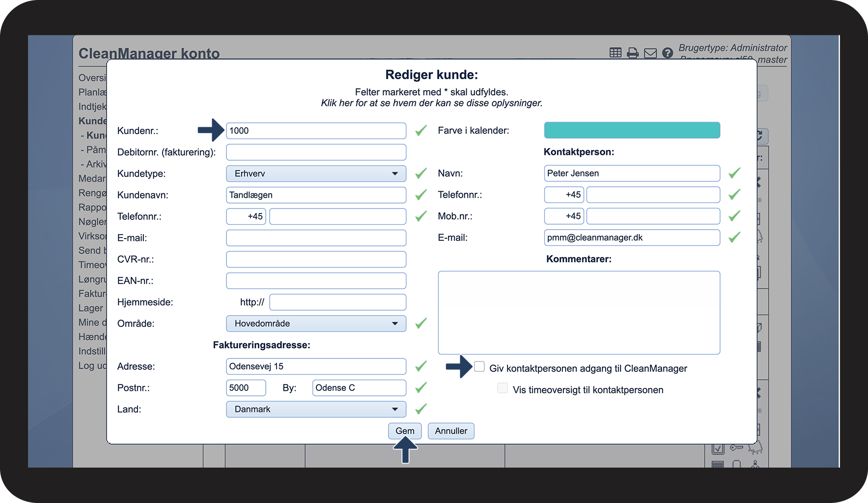Open the Land country dropdown

pos(316,409)
